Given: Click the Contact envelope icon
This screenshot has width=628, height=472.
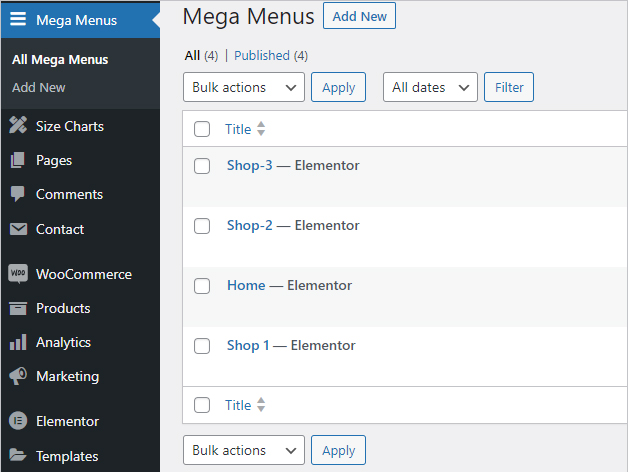Looking at the screenshot, I should (18, 229).
